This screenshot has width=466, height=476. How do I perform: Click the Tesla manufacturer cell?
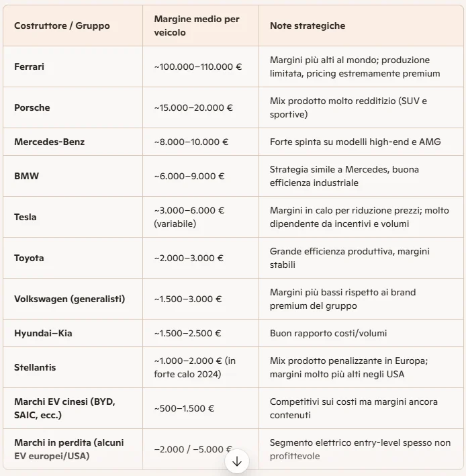[73, 217]
